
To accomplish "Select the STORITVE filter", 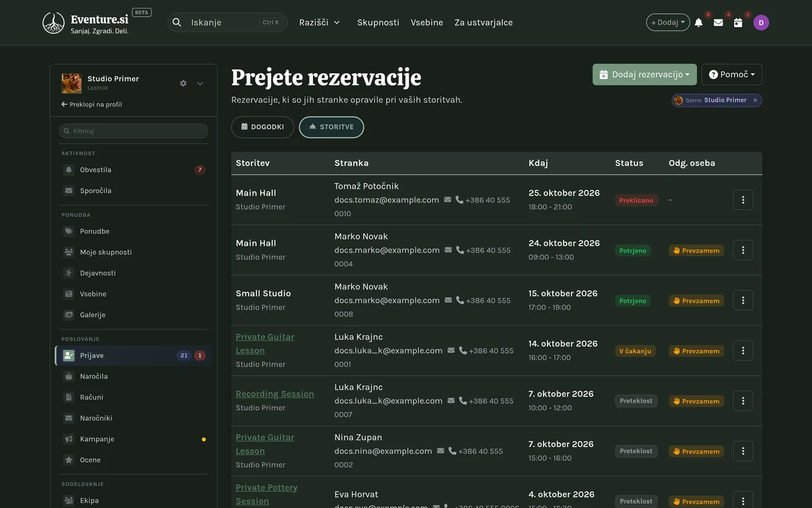I will [332, 127].
